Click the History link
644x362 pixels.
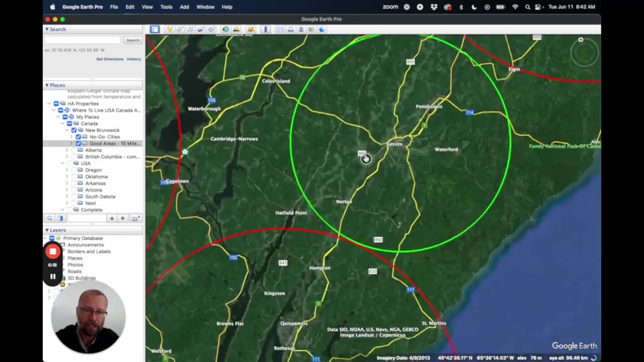[134, 59]
